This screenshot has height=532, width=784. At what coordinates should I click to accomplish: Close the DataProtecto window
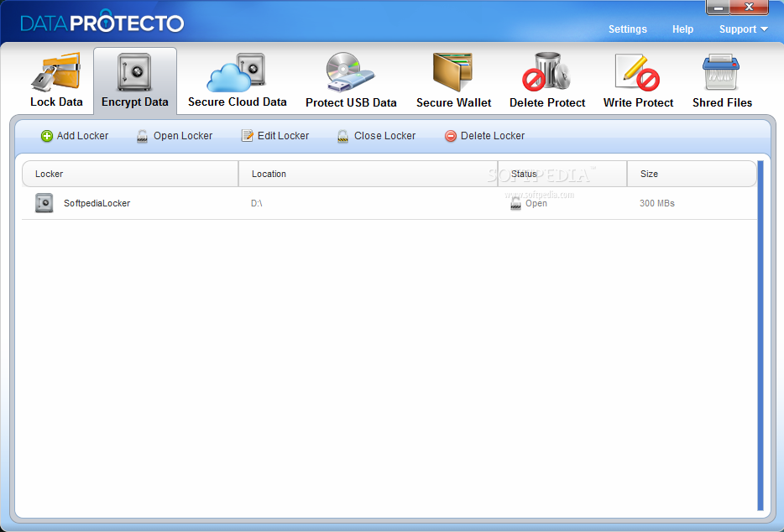[x=749, y=8]
